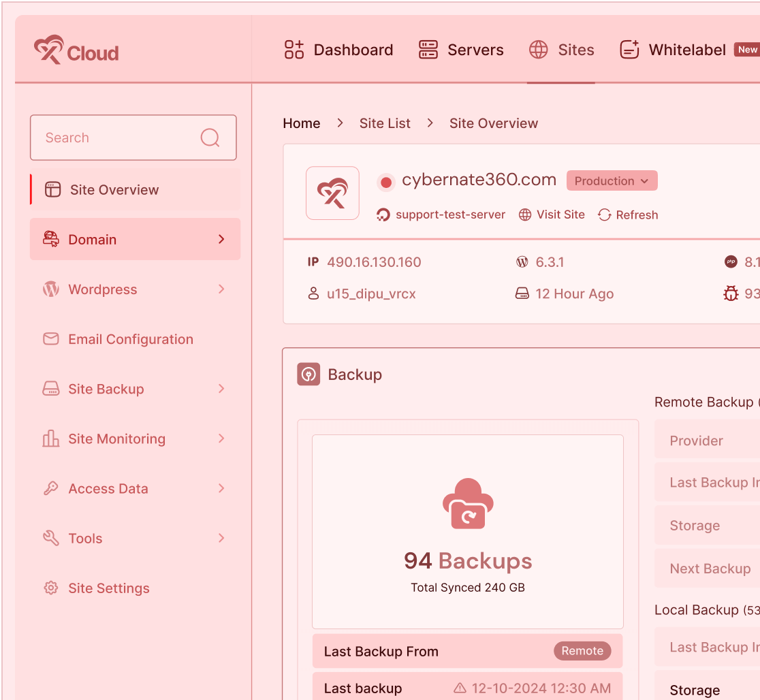Click the Refresh icon next to Visit Site
The height and width of the screenshot is (700, 760).
604,215
